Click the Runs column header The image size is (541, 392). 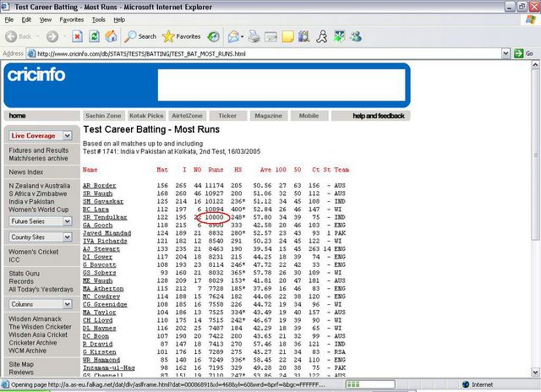216,170
